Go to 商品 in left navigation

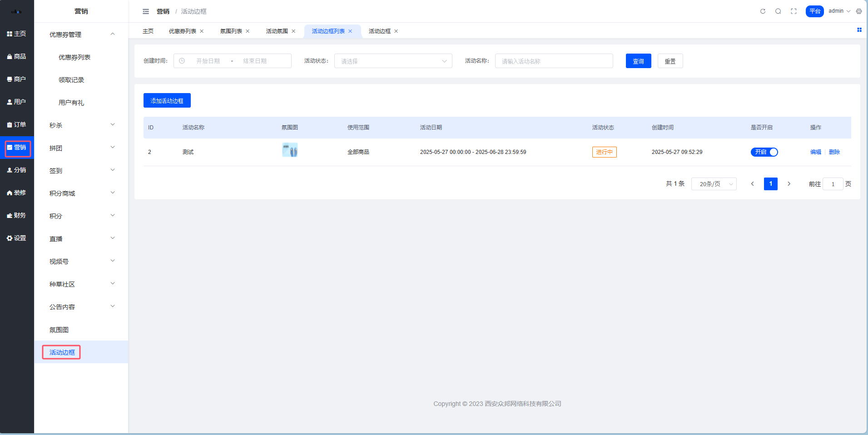17,56
